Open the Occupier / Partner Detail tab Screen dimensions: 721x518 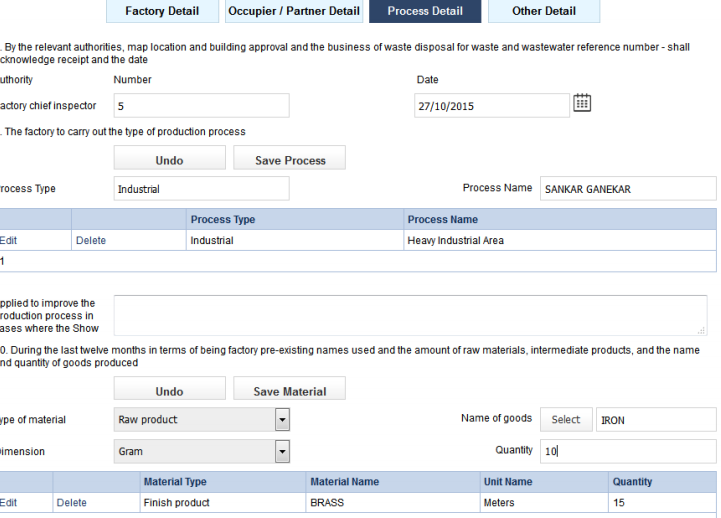pos(293,11)
